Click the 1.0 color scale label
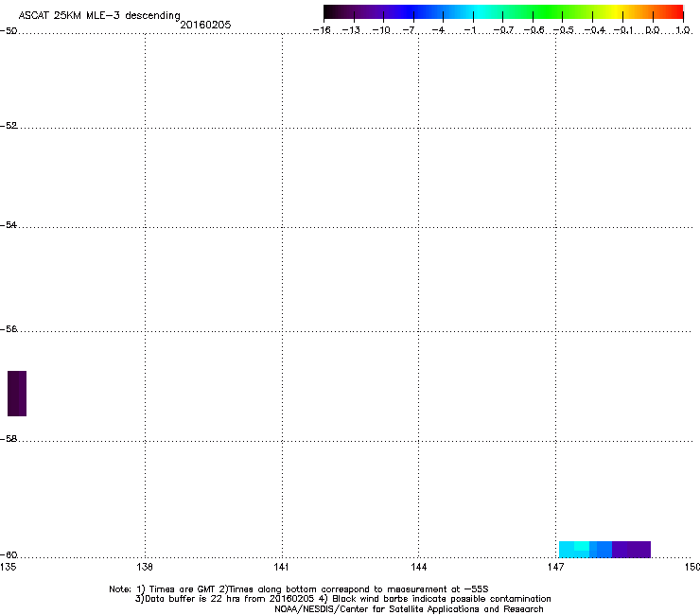Screen dimensions: 700x615 coord(683,30)
